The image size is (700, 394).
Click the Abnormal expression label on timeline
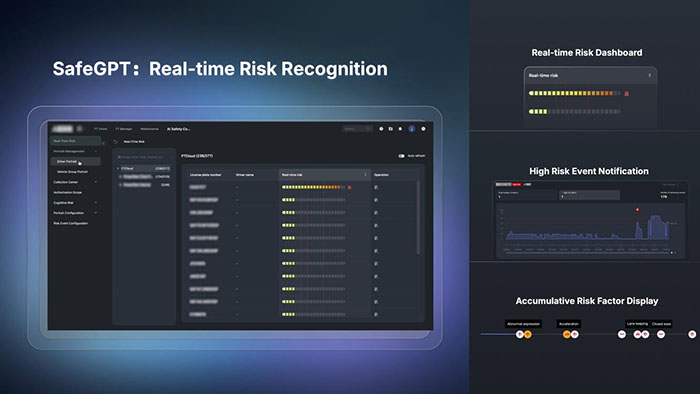(523, 324)
